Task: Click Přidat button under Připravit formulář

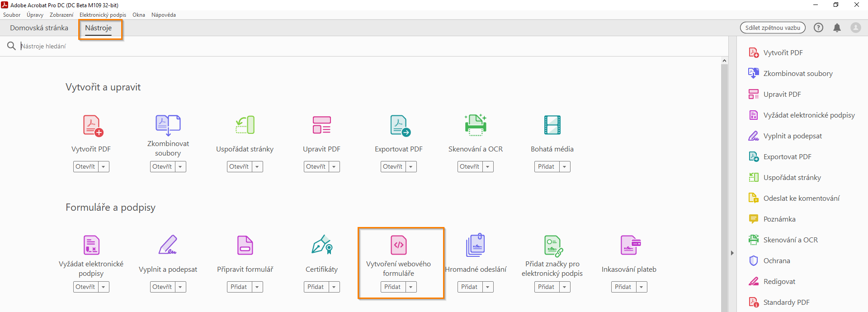Action: (239, 287)
